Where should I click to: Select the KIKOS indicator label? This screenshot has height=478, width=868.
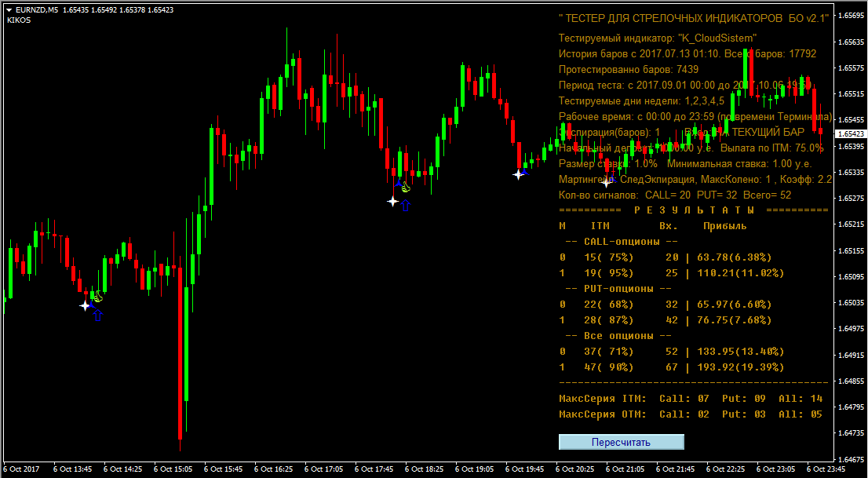pyautogui.click(x=19, y=20)
